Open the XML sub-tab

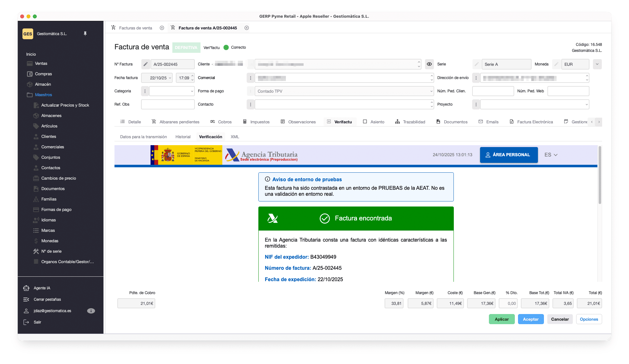[235, 137]
